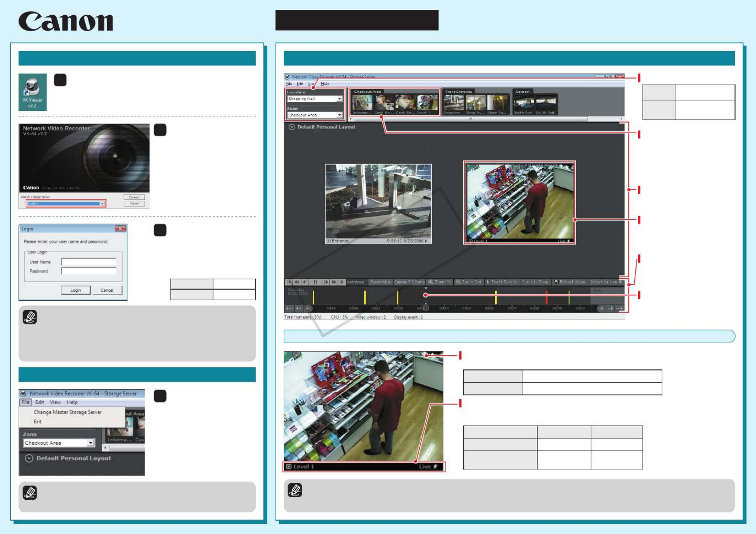Collapse the Default Personal Layout circle arrow
756x534 pixels.
click(292, 127)
